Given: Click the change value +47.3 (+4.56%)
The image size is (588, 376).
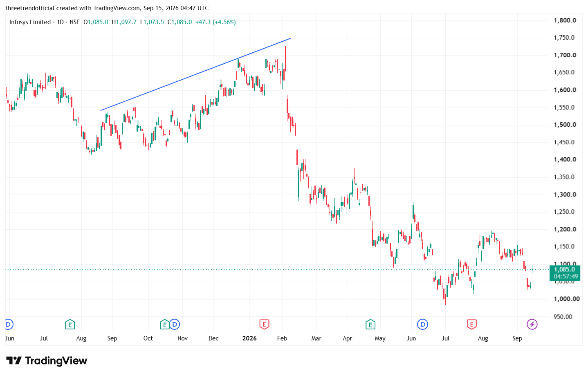Looking at the screenshot, I should point(215,22).
